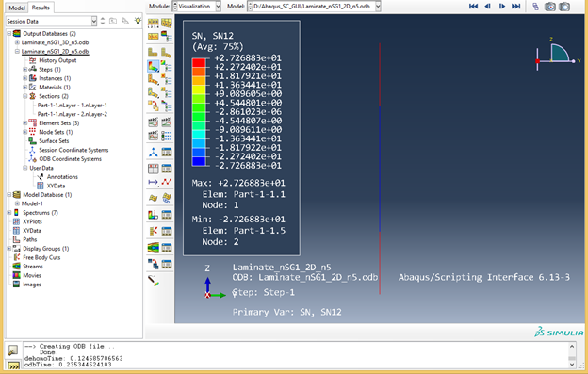The width and height of the screenshot is (588, 374).
Task: Expand Model-1 node
Action: pos(17,203)
